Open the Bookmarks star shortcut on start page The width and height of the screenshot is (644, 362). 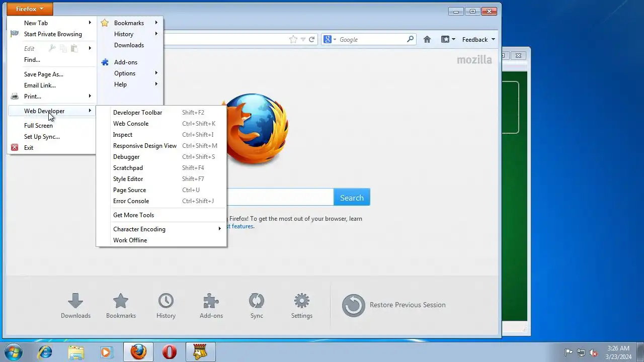tap(121, 301)
